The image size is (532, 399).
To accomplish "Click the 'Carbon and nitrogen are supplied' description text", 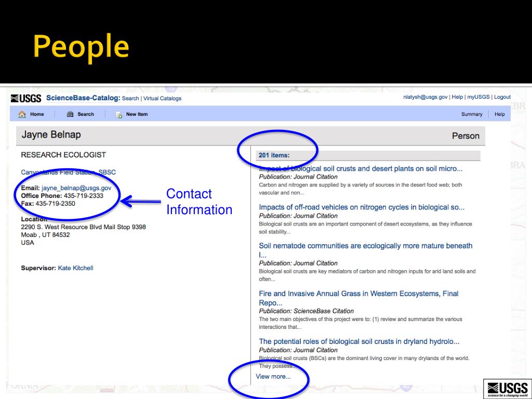I will tap(361, 189).
